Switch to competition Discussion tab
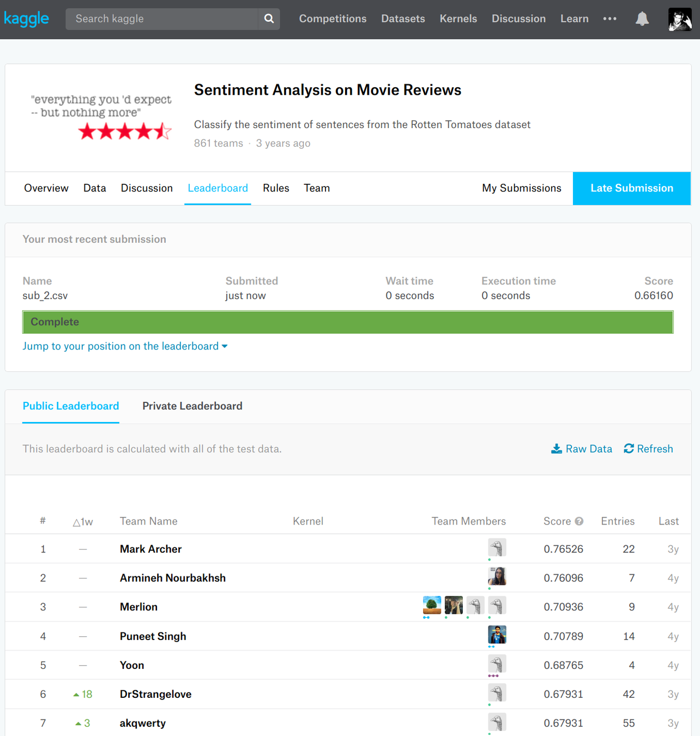 coord(147,188)
